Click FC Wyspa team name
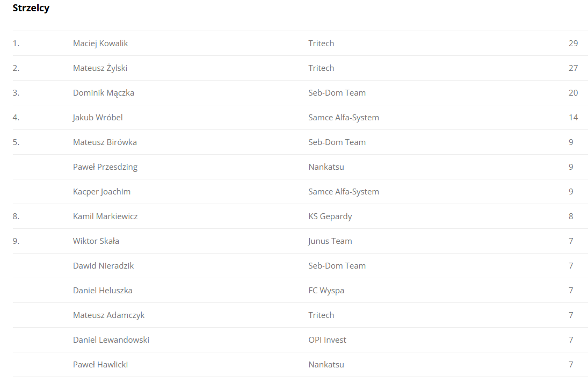588x383 pixels. [x=326, y=291]
